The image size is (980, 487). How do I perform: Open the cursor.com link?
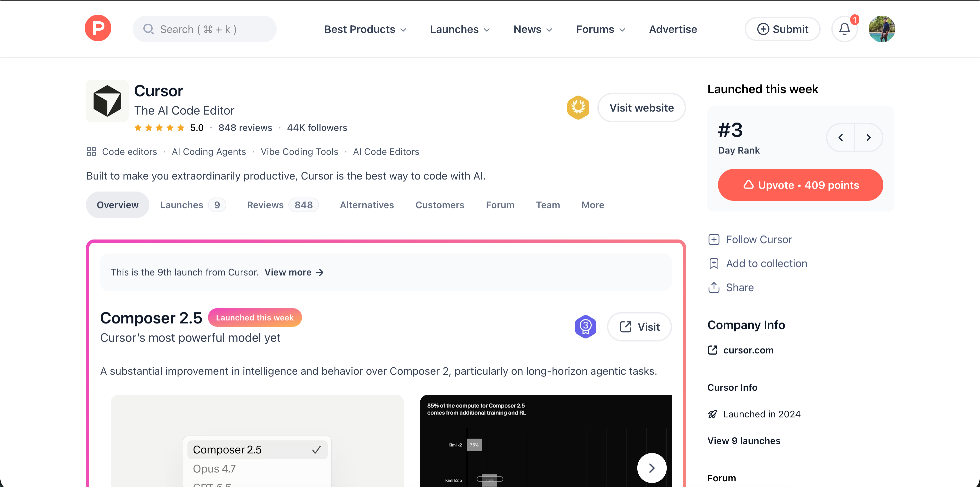click(x=748, y=350)
